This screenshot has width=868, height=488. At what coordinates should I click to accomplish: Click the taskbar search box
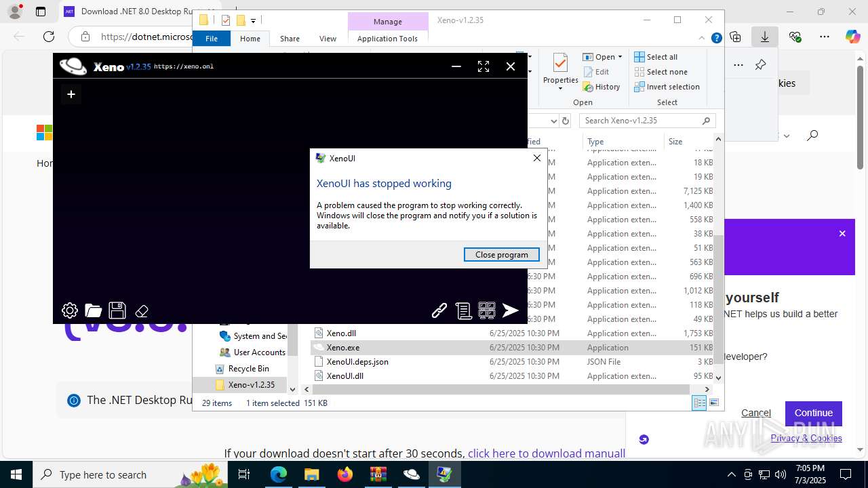(x=131, y=474)
